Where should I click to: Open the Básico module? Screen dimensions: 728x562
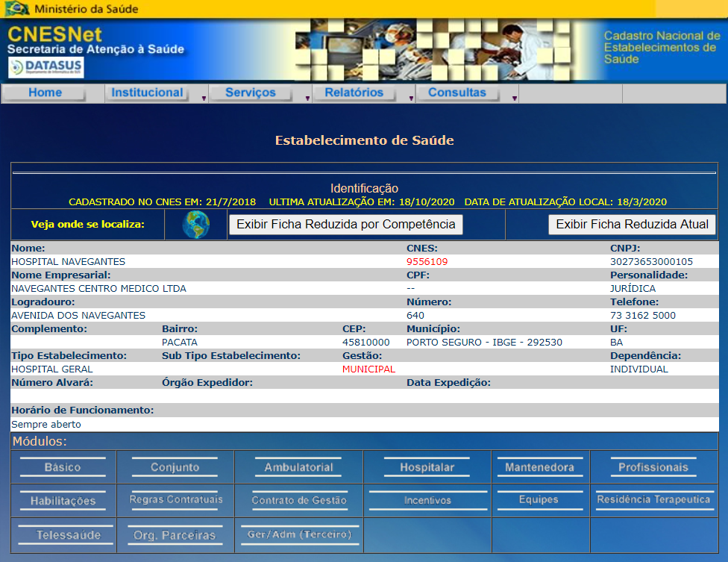63,467
